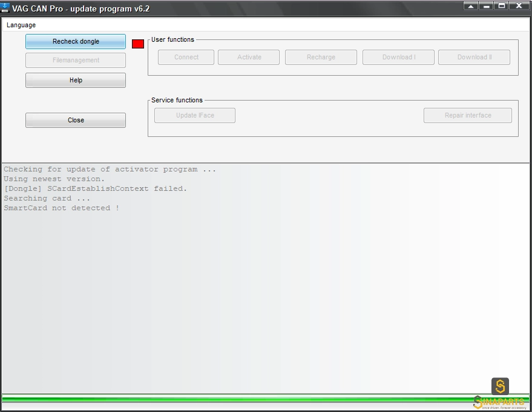Minimize the VAG CAN Pro window
This screenshot has height=412, width=532.
[486, 6]
